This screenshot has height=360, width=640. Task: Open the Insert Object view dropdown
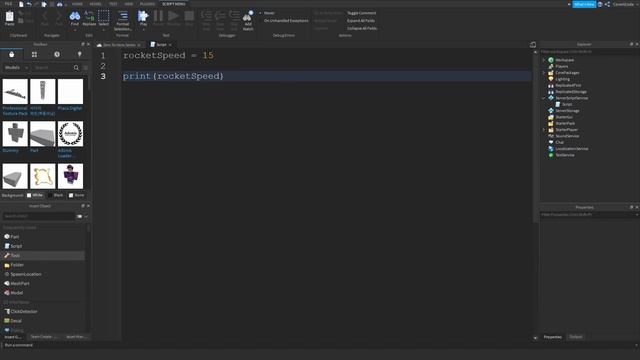click(86, 216)
